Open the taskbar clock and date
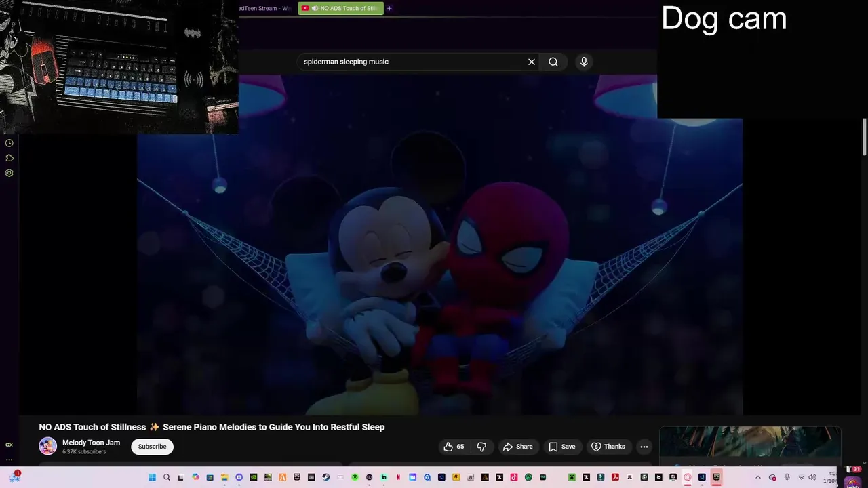Screen dimensions: 868x488 tap(831, 477)
